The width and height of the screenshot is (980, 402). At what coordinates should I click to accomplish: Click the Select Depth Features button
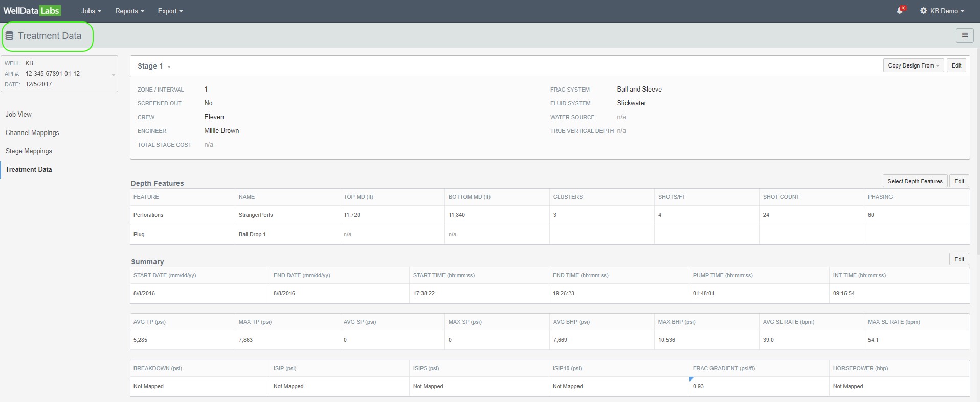tap(915, 181)
